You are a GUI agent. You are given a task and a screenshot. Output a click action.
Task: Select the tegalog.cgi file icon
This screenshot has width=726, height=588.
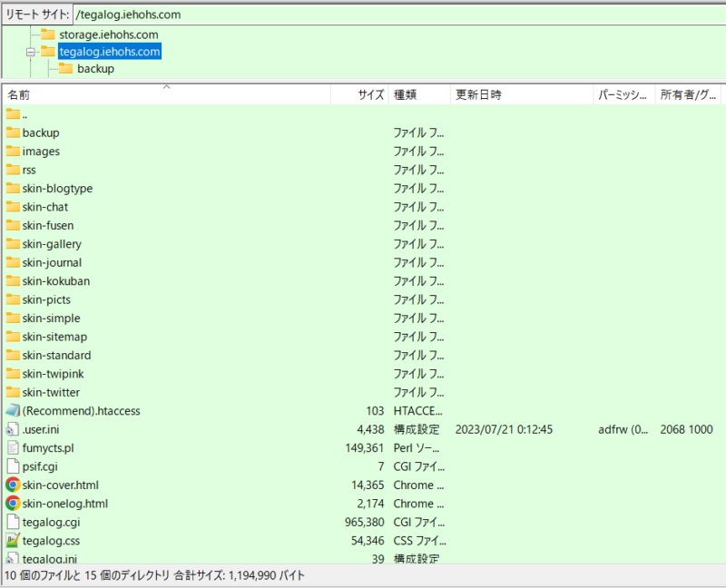coord(13,522)
